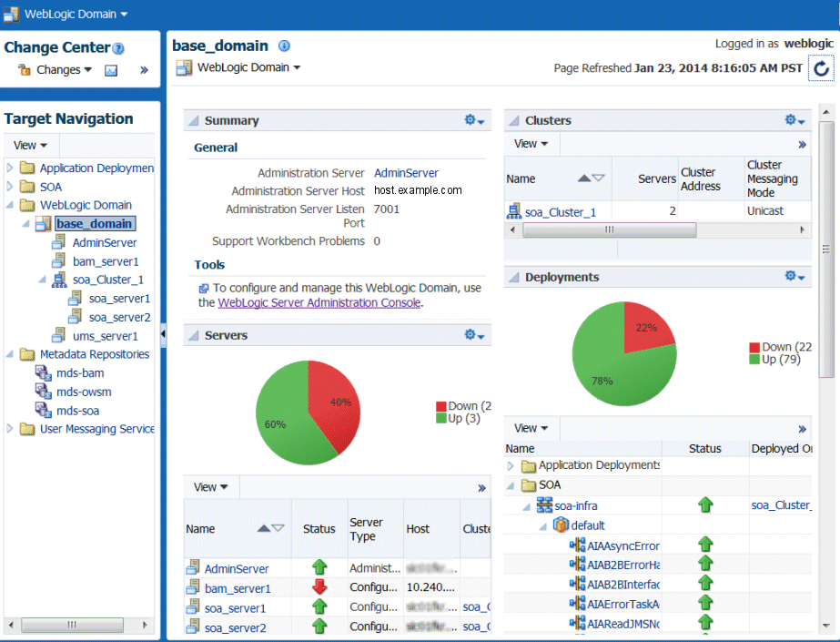Open Summary panel gear options

[474, 120]
